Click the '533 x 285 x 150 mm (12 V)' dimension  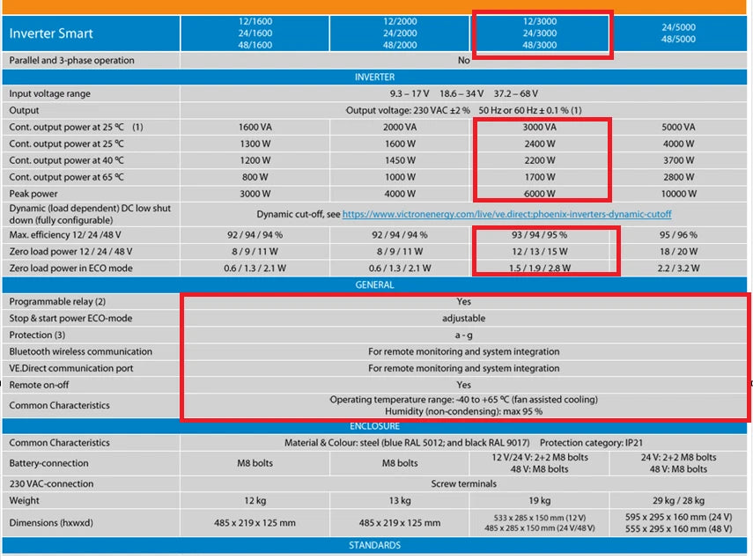coord(540,518)
